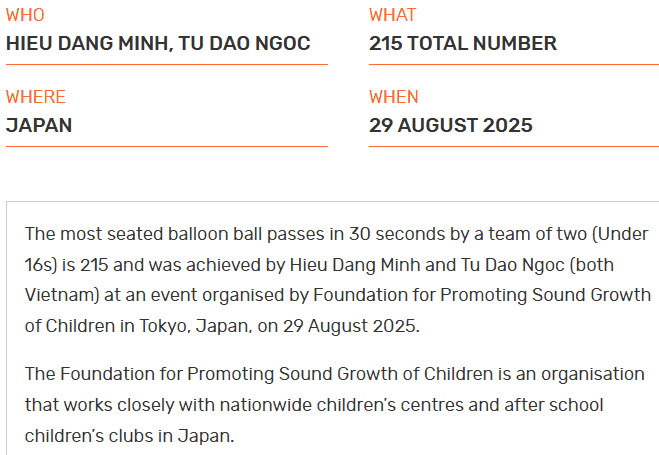659x455 pixels.
Task: Click the WHERE field label
Action: (x=36, y=97)
